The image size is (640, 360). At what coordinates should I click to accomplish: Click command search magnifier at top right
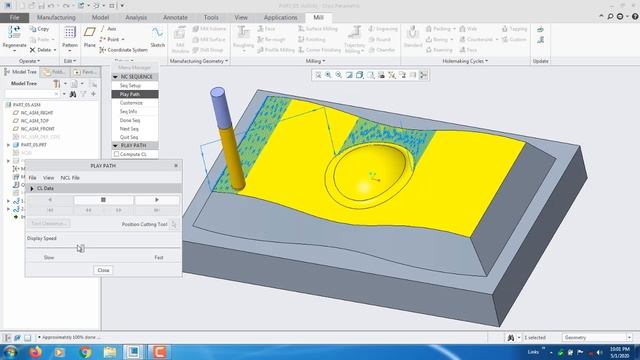610,16
